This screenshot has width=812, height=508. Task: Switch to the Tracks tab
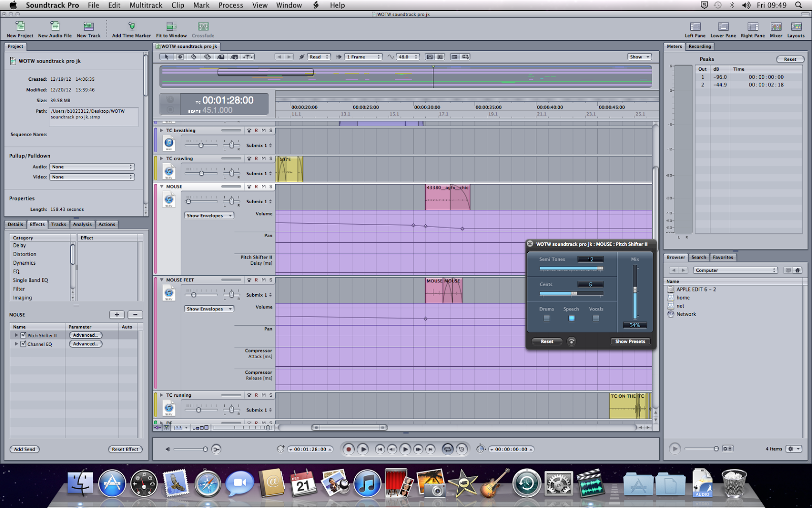click(x=58, y=224)
